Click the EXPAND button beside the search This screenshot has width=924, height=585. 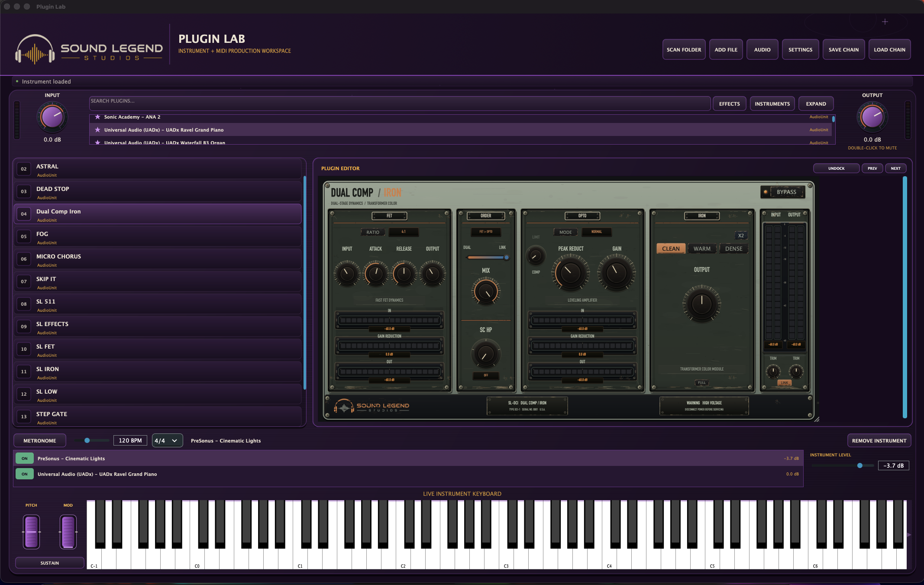816,104
